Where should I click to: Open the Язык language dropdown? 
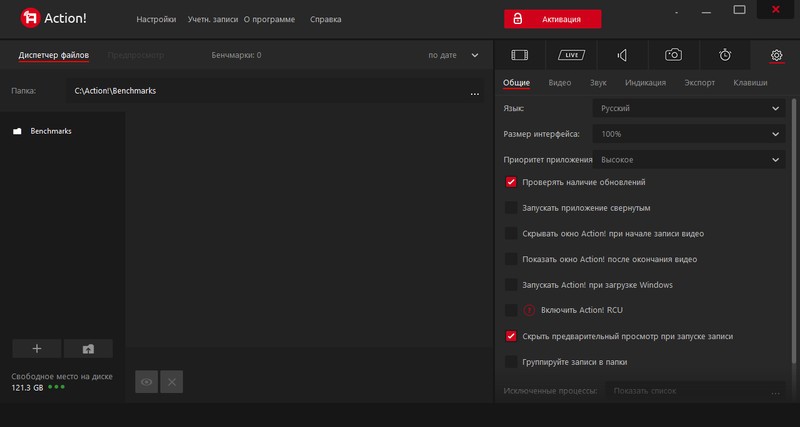pyautogui.click(x=688, y=108)
